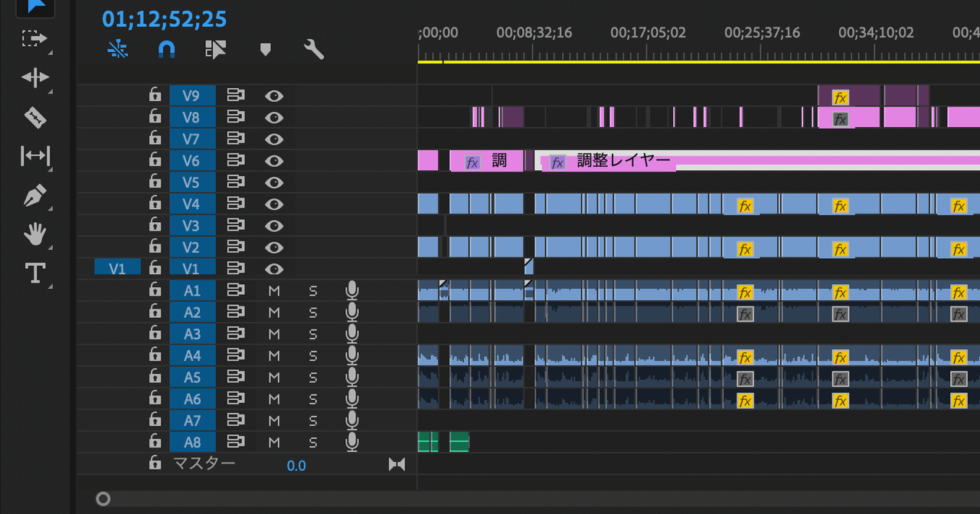Image resolution: width=980 pixels, height=514 pixels.
Task: Select the Hand tool
Action: click(35, 234)
